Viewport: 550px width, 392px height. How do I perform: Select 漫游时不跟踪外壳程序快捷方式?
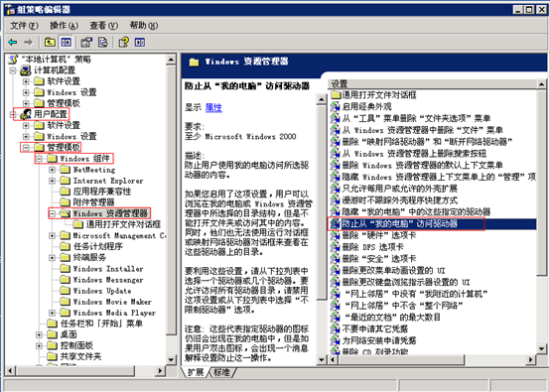click(400, 200)
